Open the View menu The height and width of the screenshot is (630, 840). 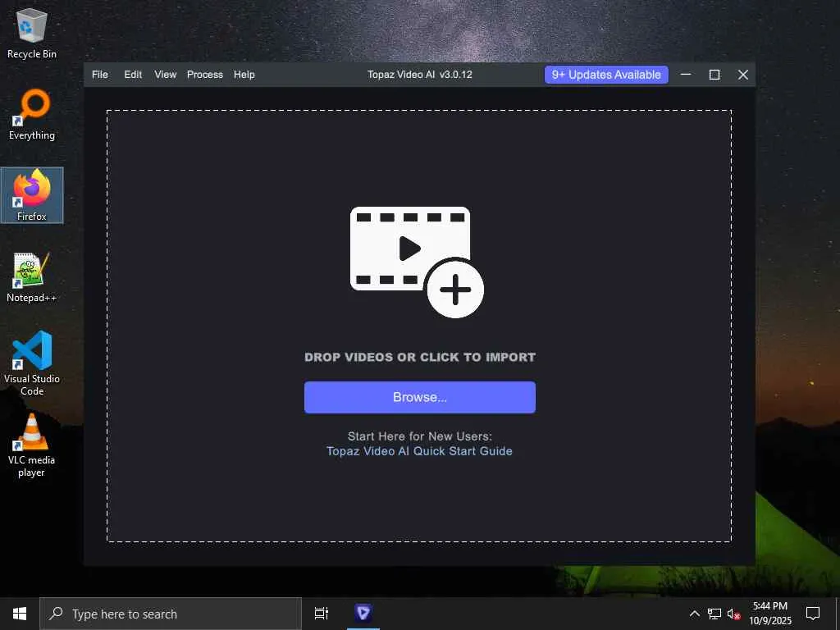tap(166, 75)
